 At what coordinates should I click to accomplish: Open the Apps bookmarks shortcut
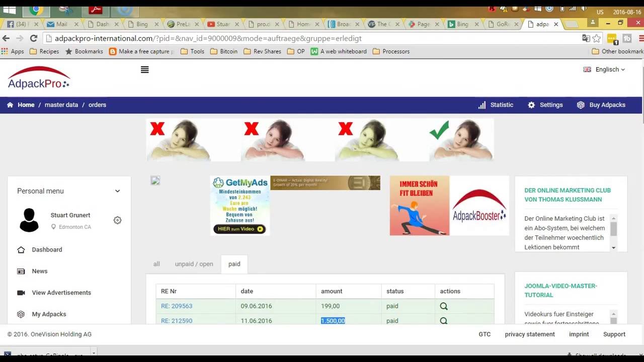point(13,51)
